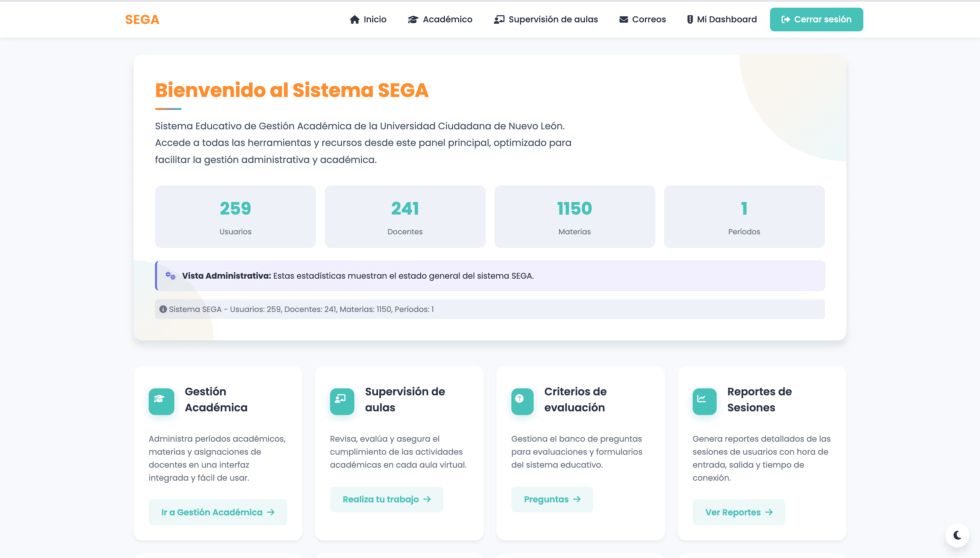
Task: Click the arrow next to Ver Reportes
Action: coord(769,512)
